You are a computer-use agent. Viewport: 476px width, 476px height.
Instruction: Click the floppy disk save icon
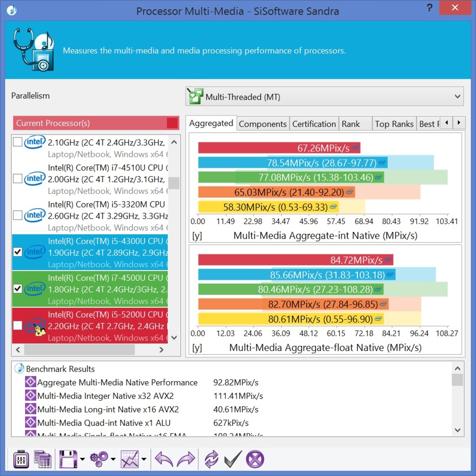tap(68, 459)
